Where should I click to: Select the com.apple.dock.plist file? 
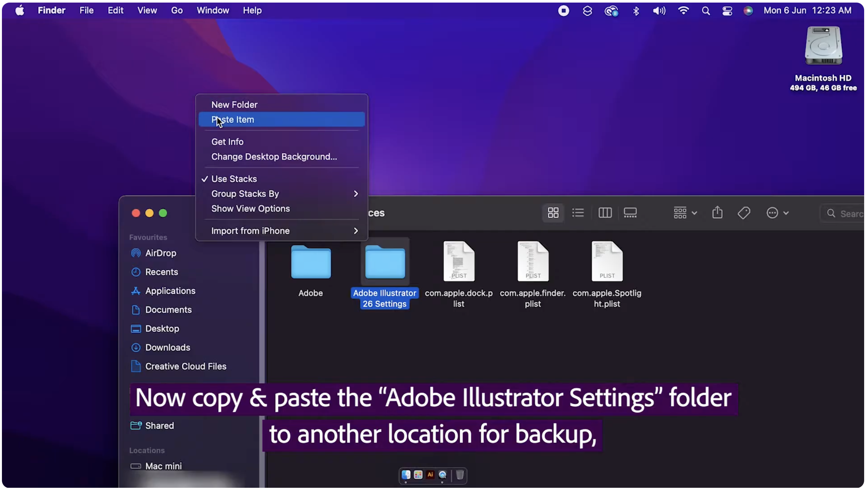[x=459, y=262]
